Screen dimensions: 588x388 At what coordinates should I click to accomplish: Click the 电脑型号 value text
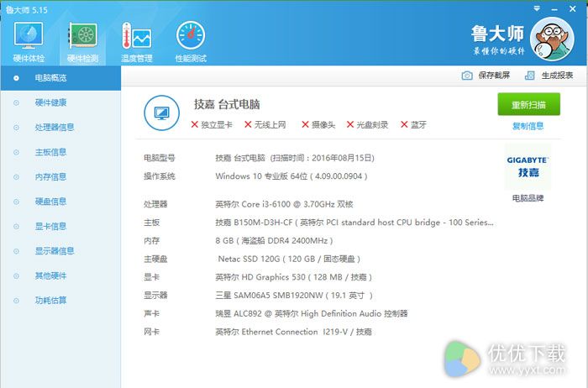pos(295,158)
